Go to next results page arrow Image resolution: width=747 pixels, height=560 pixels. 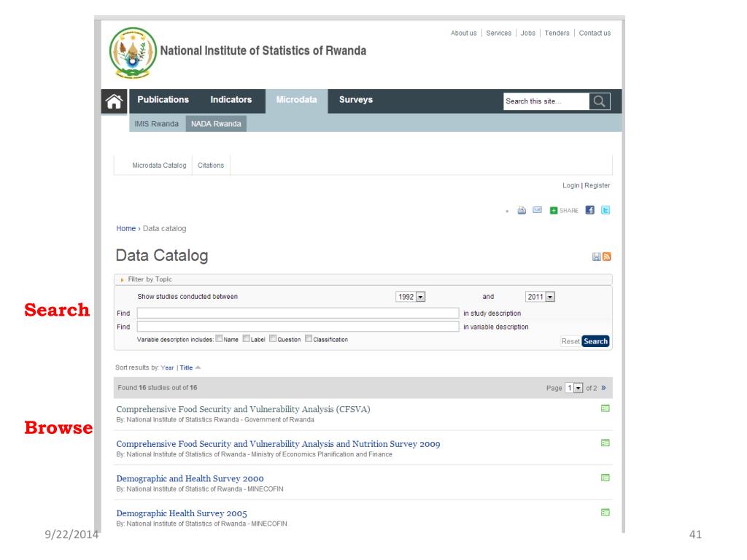603,388
